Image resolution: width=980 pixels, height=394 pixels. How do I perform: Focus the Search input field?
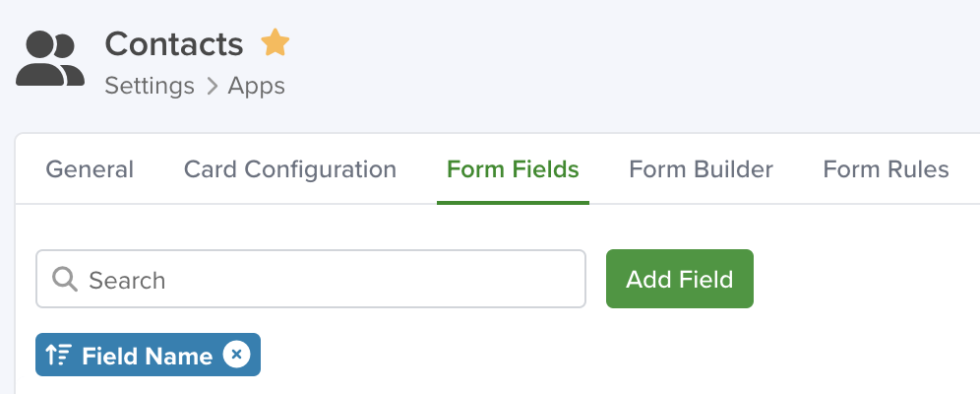point(311,279)
